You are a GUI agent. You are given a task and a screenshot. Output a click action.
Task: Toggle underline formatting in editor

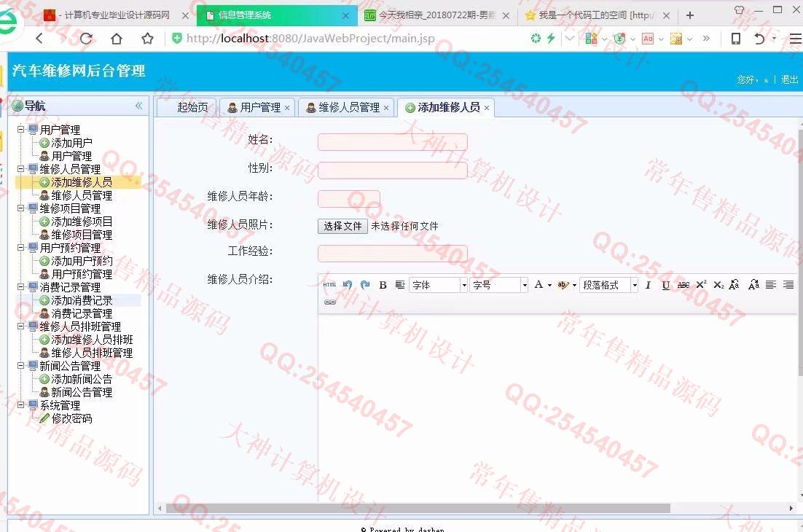point(666,285)
